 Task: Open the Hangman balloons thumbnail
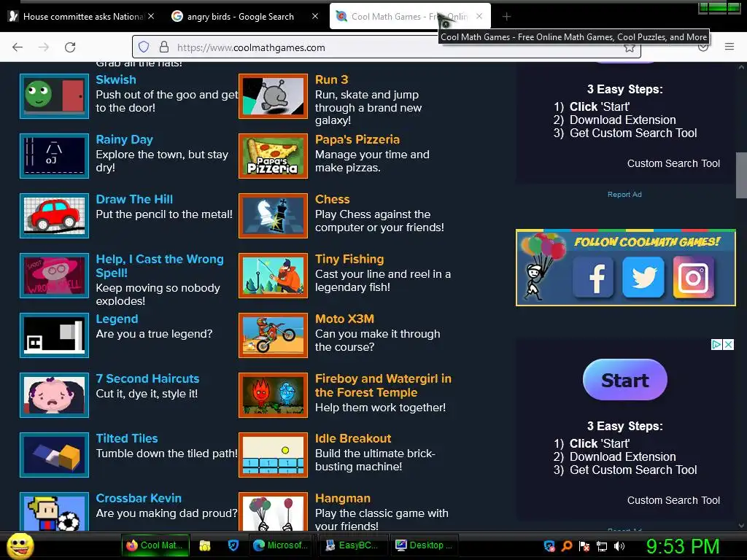point(273,512)
